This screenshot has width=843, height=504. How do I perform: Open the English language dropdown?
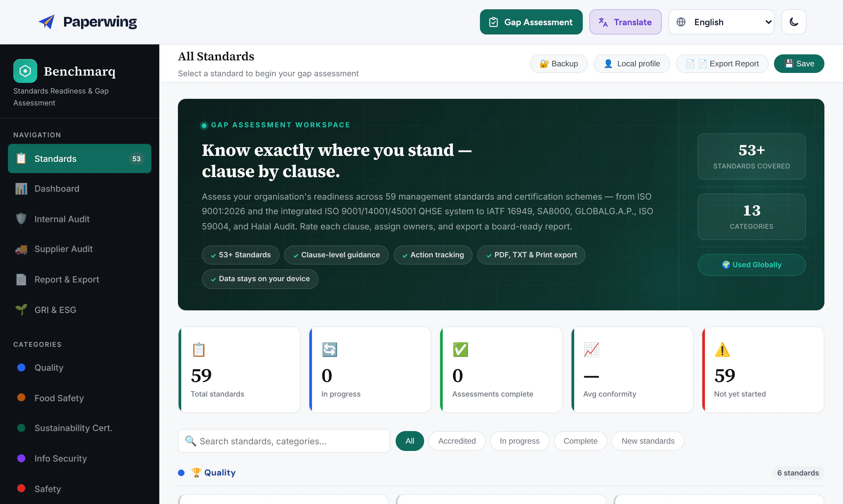(721, 22)
